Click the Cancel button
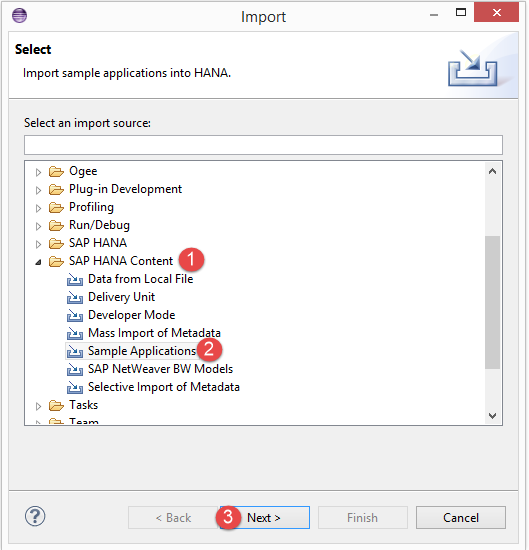The height and width of the screenshot is (550, 529). 461,517
